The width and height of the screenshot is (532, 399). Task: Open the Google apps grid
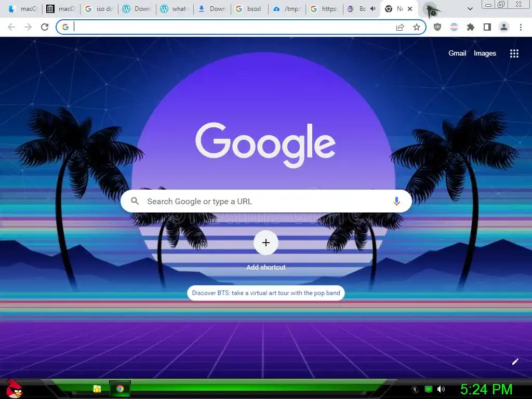point(514,54)
